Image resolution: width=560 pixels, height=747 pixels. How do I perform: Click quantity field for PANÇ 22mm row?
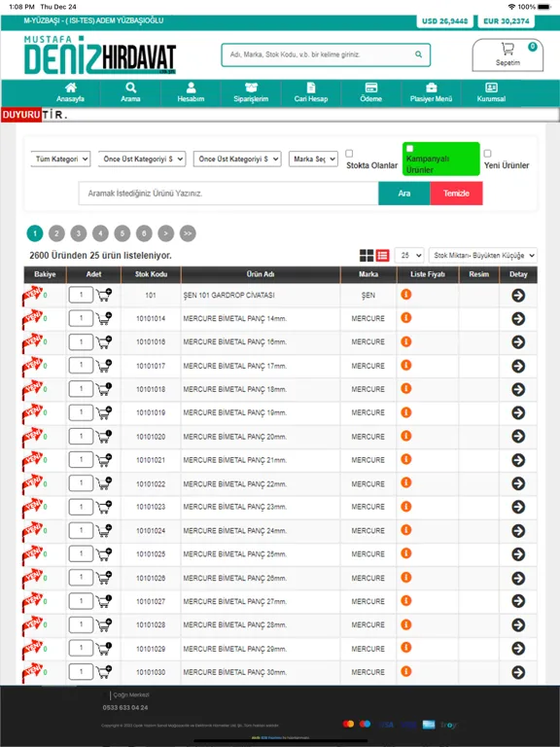(81, 483)
